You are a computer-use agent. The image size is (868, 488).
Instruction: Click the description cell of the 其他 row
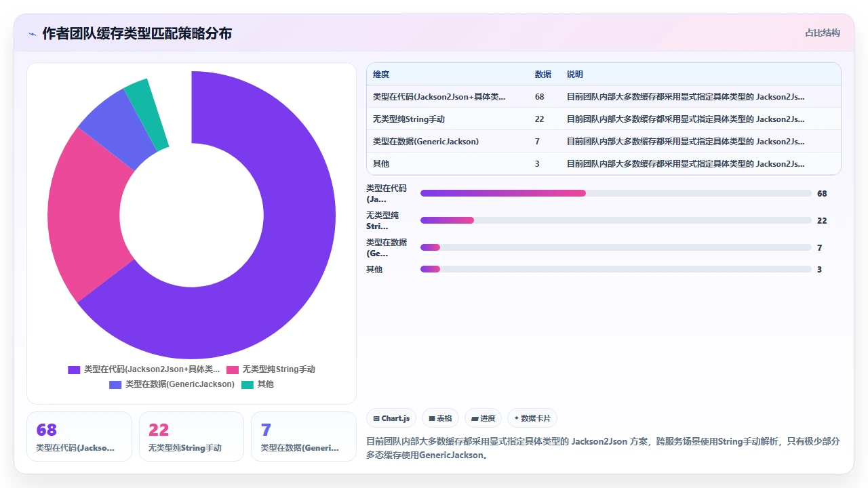686,164
